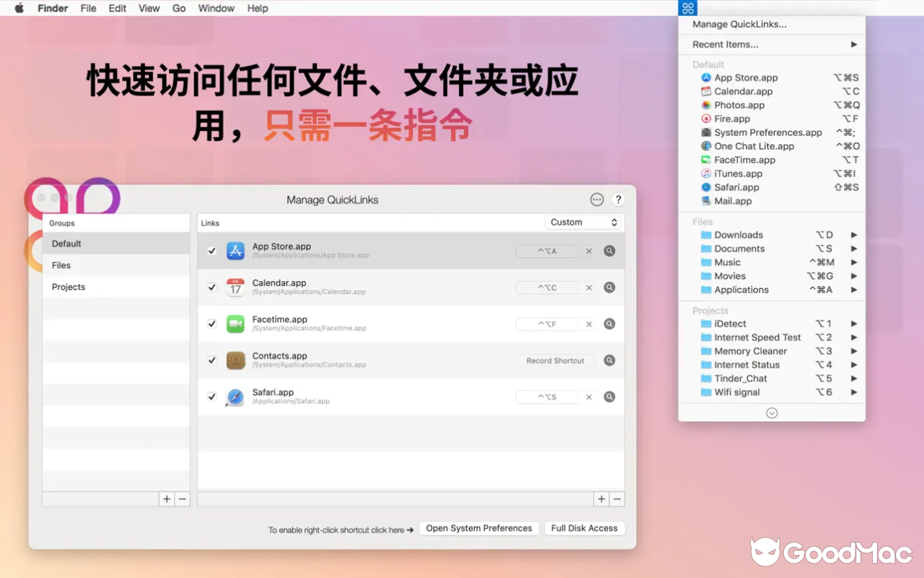Click the Full Disk Access button
Image resolution: width=924 pixels, height=578 pixels.
584,528
